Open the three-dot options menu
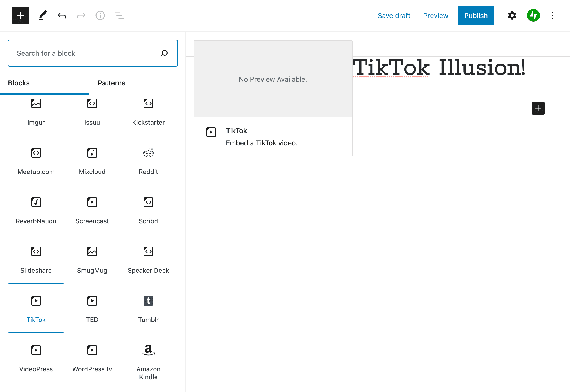This screenshot has width=570, height=392. click(x=552, y=15)
